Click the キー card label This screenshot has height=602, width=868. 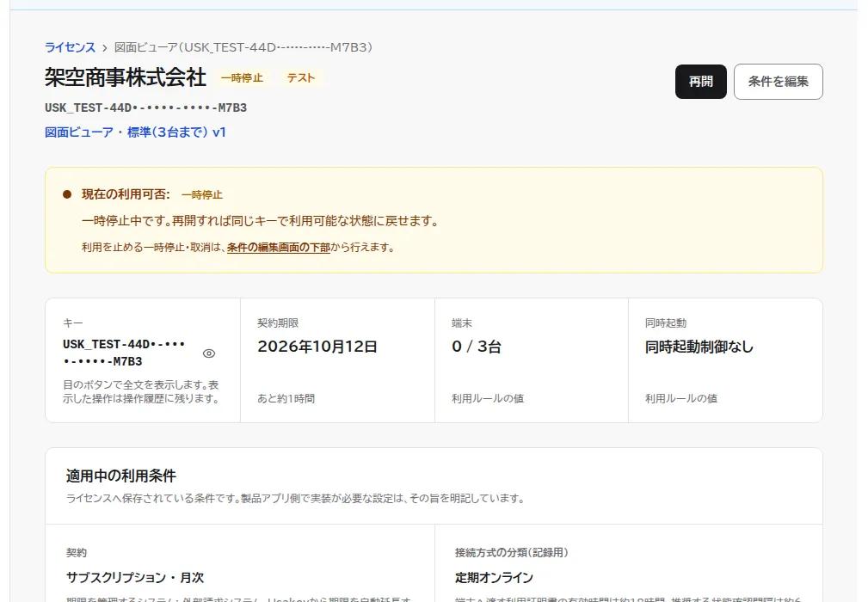pyautogui.click(x=72, y=323)
